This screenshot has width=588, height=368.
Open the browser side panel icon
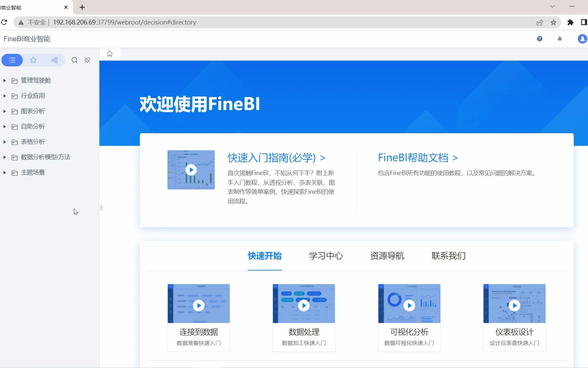coord(584,22)
